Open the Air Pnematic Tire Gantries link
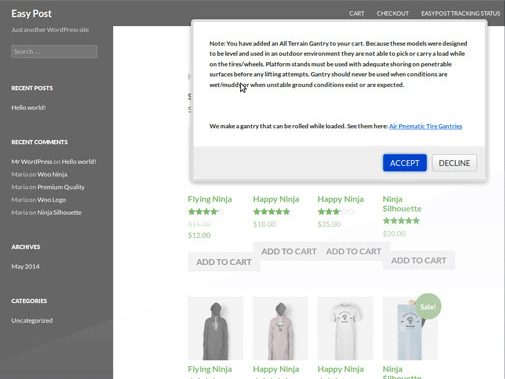 [x=425, y=126]
